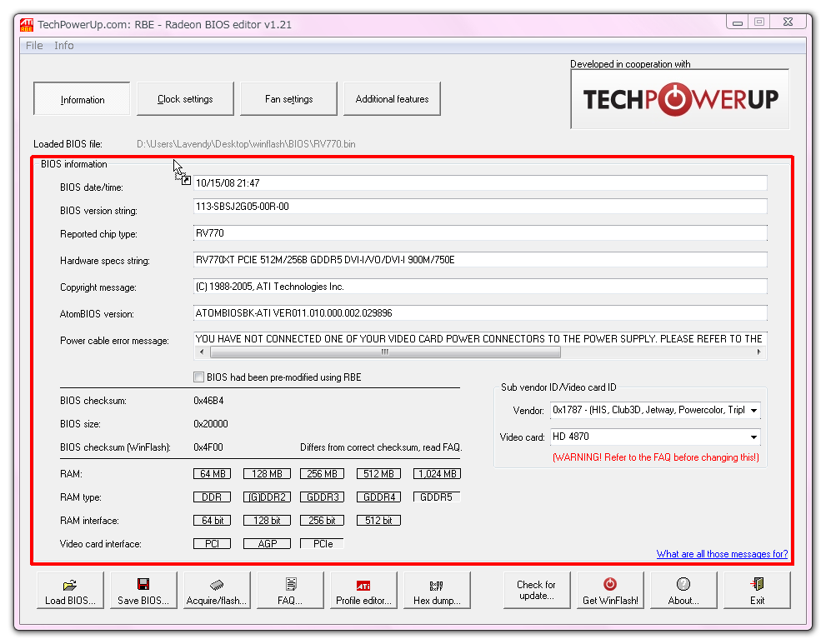Image resolution: width=826 pixels, height=644 pixels.
Task: Click the GDDR3 RAM type indicator
Action: click(x=323, y=497)
